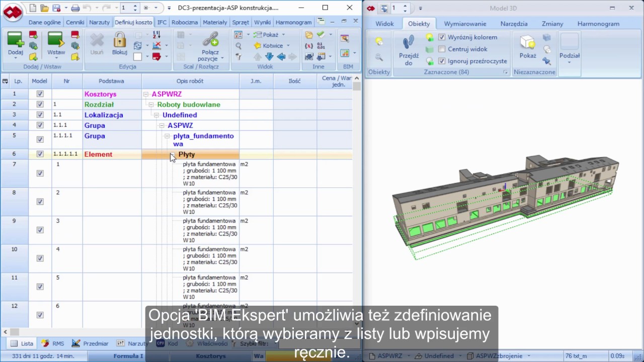Save the cost estimate with the floppy icon
644x362 pixels.
click(x=56, y=8)
